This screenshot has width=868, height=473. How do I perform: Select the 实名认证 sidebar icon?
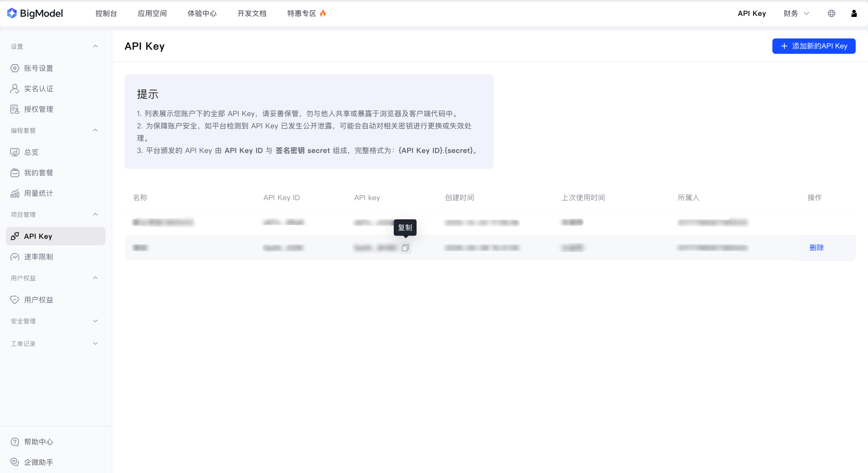pos(15,88)
